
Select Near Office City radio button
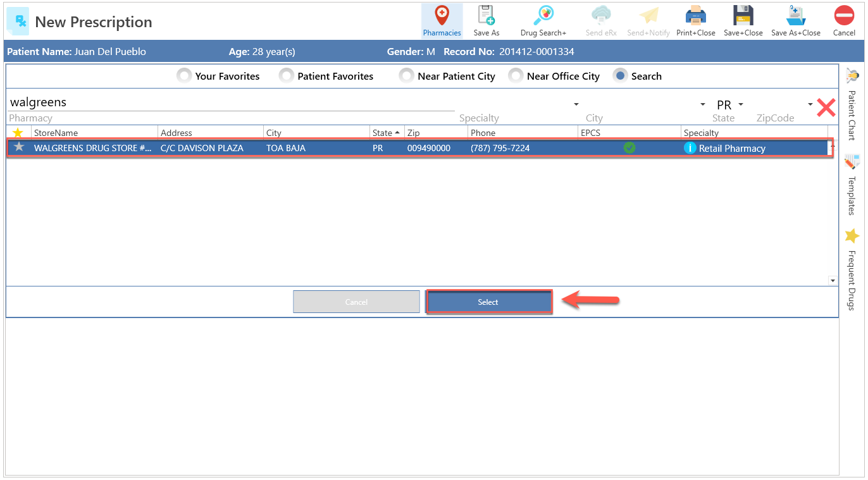pos(516,76)
